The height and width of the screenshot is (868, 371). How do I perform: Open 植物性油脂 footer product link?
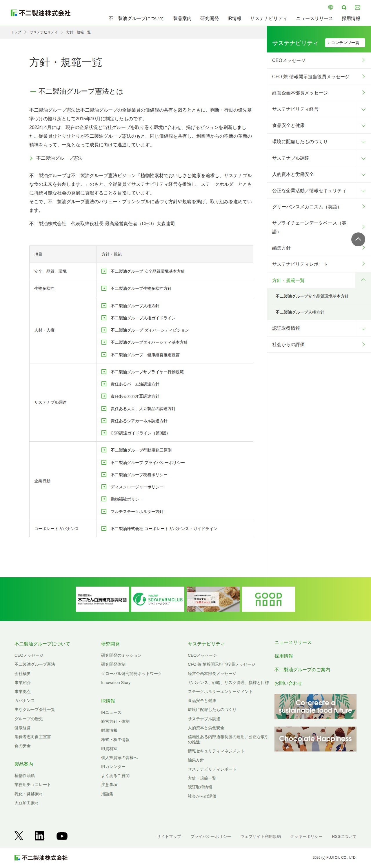tap(25, 775)
